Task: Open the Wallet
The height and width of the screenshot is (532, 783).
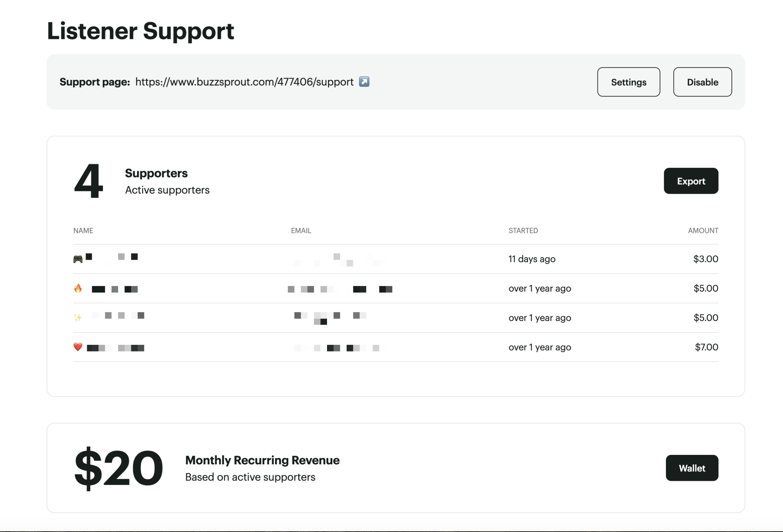Action: pyautogui.click(x=692, y=468)
